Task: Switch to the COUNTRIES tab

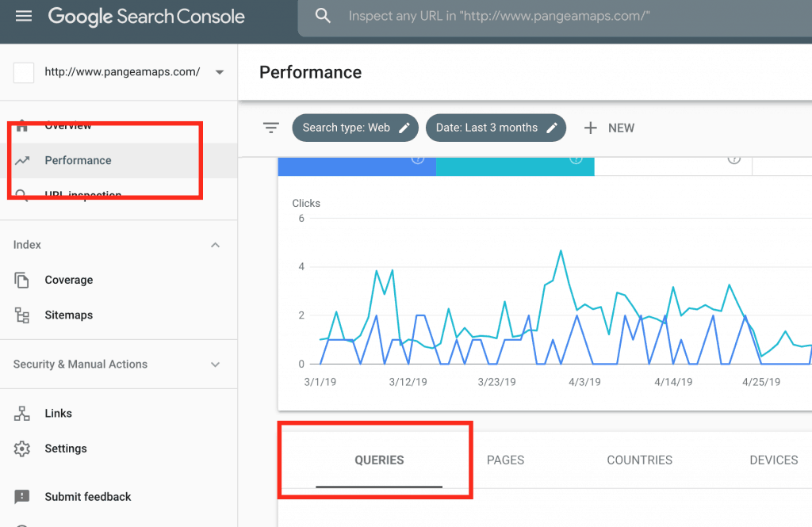Action: tap(640, 460)
